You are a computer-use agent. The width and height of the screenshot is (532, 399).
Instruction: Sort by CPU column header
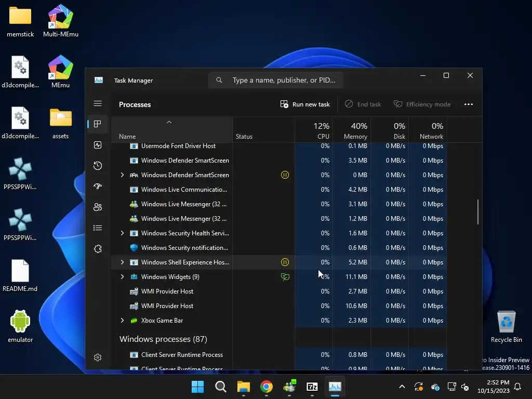point(314,130)
